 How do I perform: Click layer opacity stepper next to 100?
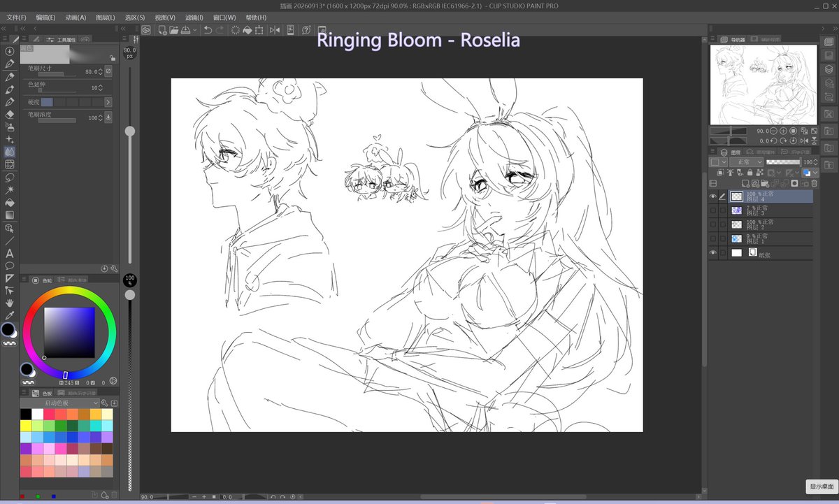(x=816, y=162)
